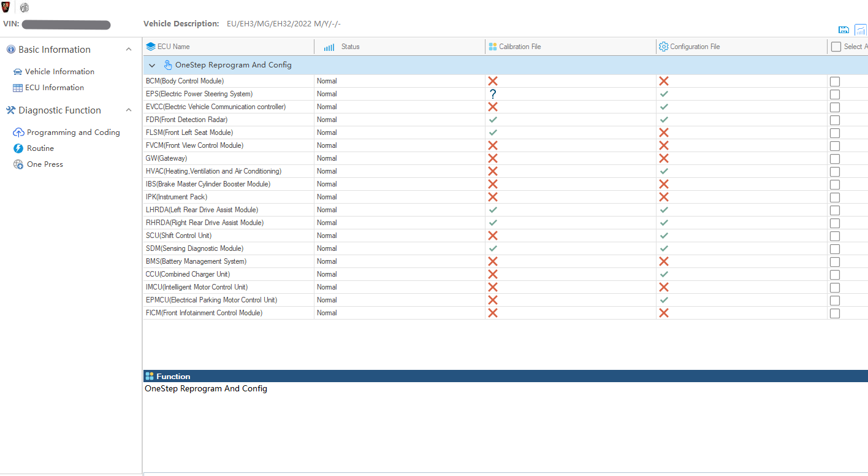Collapse the Basic Information section
The height and width of the screenshot is (476, 868).
pos(129,50)
